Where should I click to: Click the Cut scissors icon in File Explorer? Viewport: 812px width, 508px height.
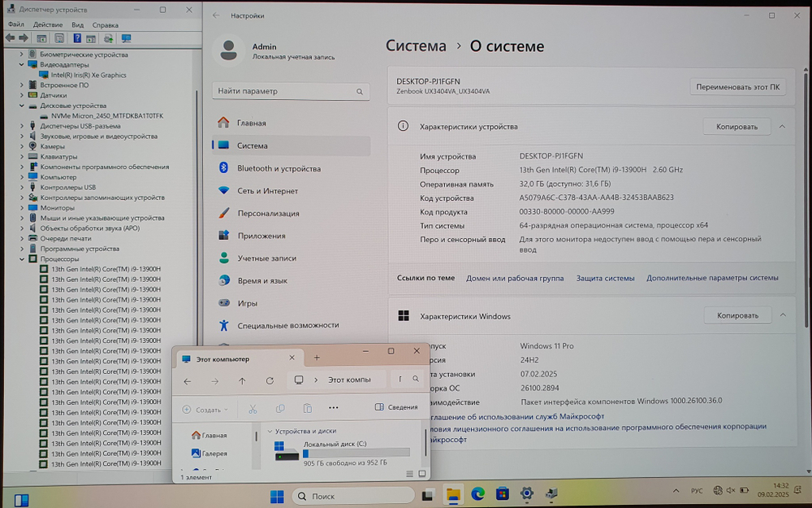253,409
